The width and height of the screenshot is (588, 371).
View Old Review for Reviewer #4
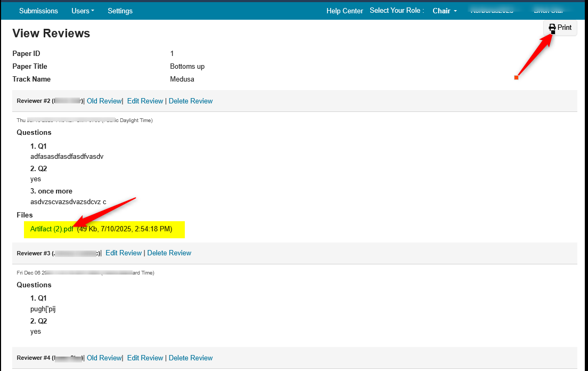click(x=104, y=358)
